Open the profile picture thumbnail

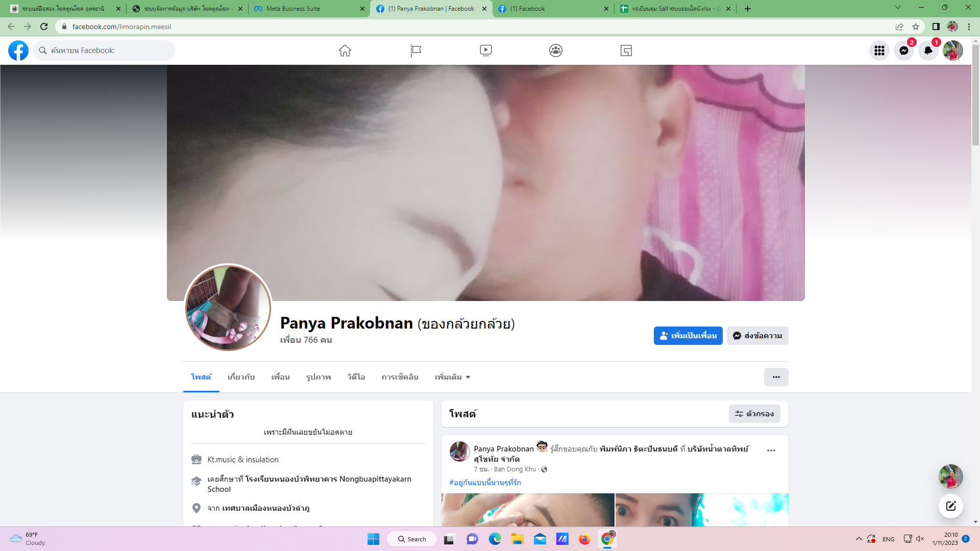[x=228, y=308]
